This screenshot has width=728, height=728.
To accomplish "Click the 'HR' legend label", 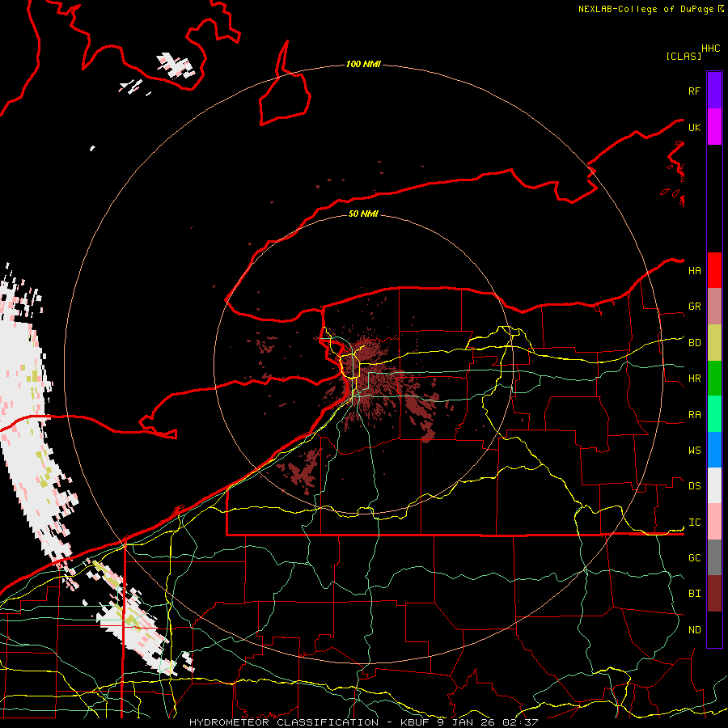I will click(x=694, y=379).
